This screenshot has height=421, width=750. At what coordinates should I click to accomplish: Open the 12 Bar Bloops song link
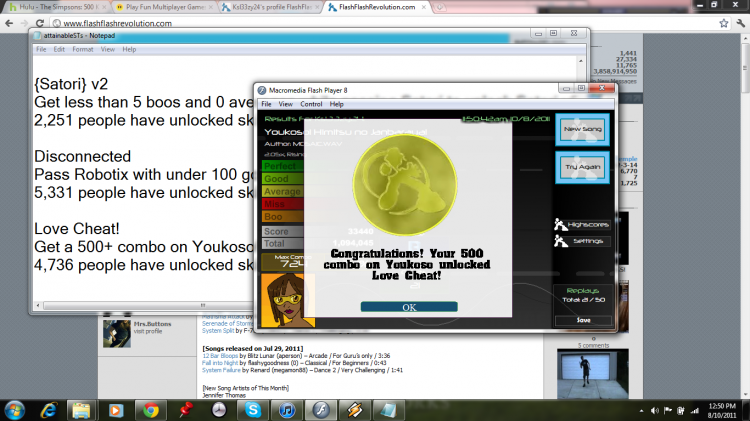coord(220,356)
